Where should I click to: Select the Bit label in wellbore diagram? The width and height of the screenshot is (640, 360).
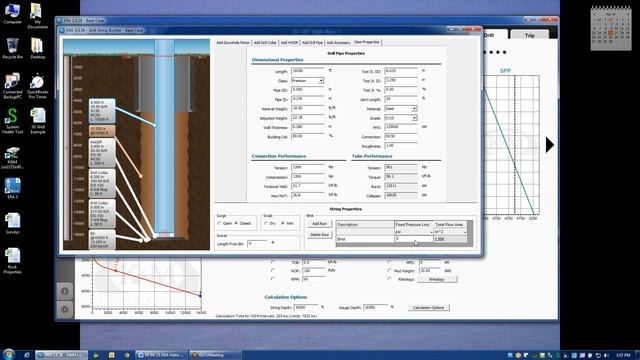pos(102,240)
